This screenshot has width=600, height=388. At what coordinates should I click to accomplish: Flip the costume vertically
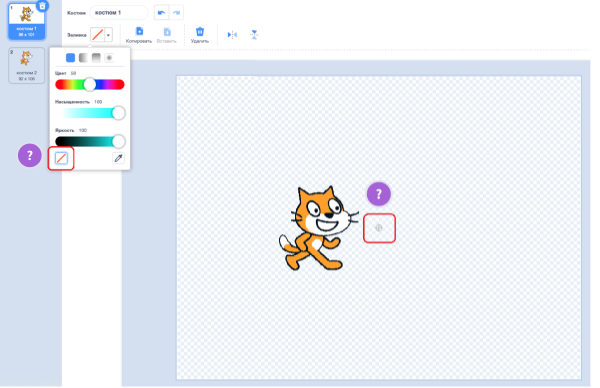coord(254,35)
